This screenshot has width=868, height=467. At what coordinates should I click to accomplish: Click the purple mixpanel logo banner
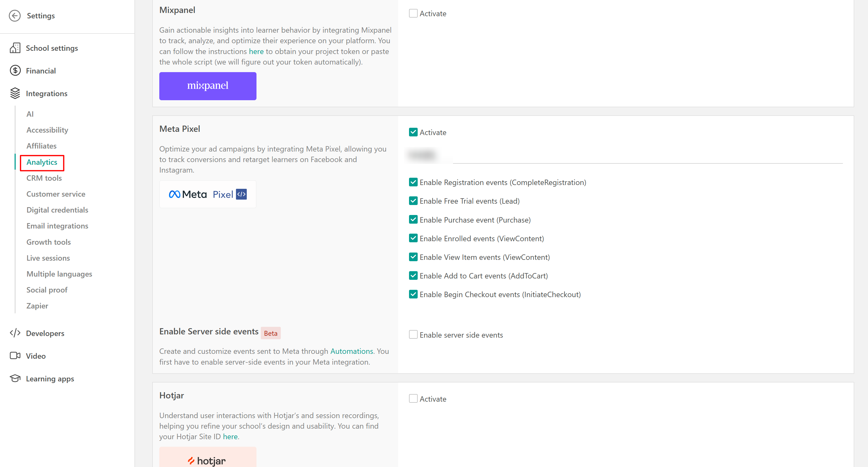(x=208, y=86)
